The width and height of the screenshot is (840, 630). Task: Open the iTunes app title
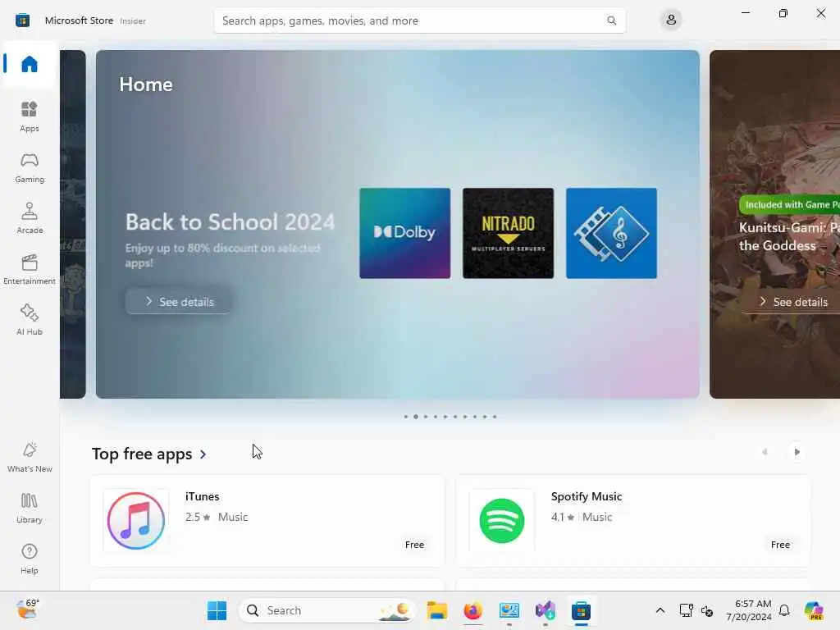point(202,496)
